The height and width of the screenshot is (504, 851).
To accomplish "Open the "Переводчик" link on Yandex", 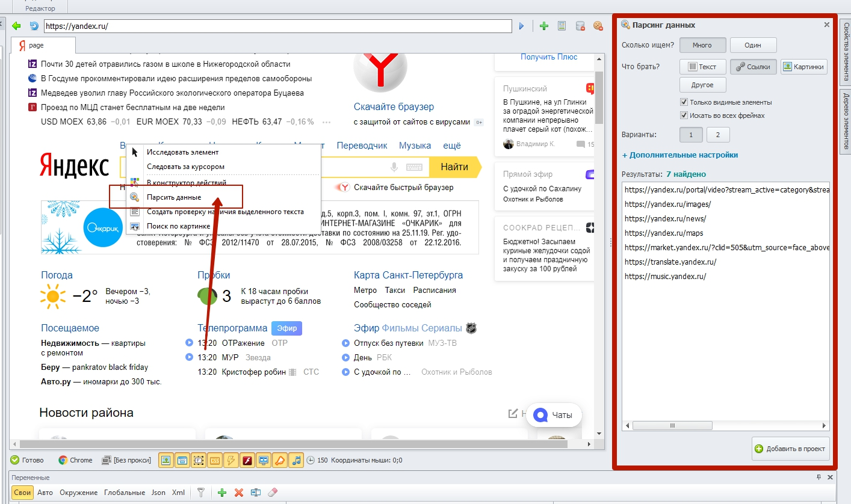I will 362,146.
